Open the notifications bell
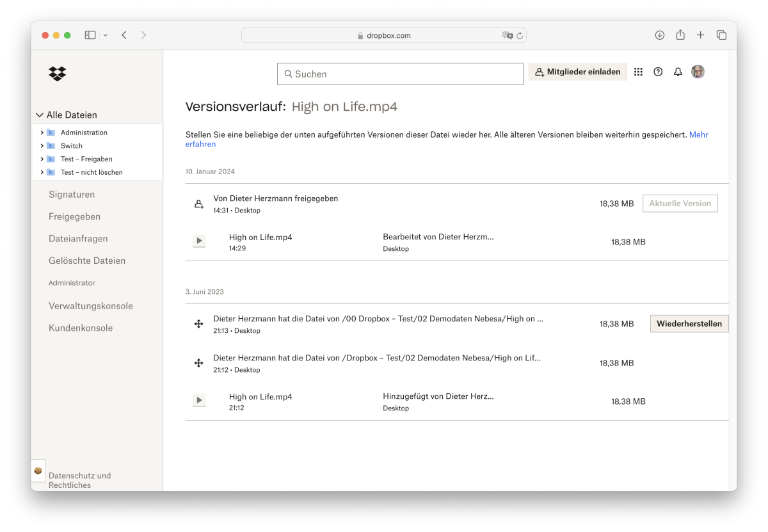This screenshot has height=532, width=768. pyautogui.click(x=678, y=72)
